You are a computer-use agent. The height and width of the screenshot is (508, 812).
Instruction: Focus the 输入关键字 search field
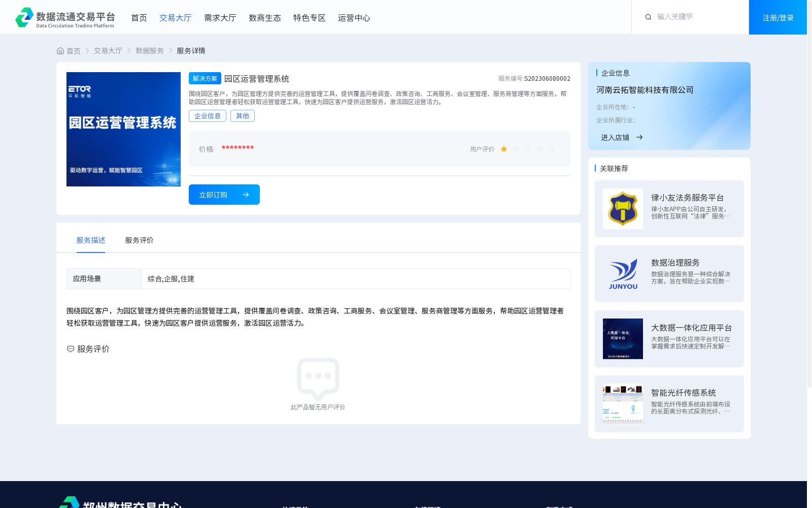[x=699, y=17]
